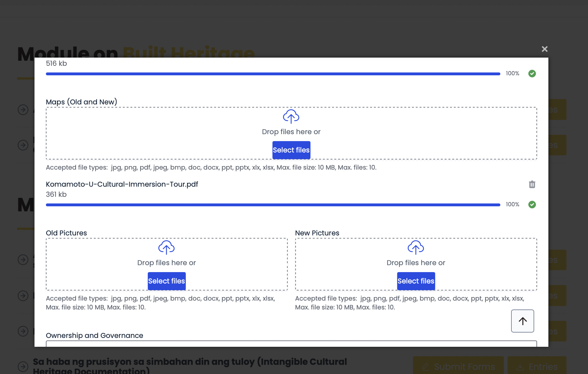Image resolution: width=588 pixels, height=374 pixels.
Task: Click green checkmark beside 516 kb upload
Action: coord(532,74)
